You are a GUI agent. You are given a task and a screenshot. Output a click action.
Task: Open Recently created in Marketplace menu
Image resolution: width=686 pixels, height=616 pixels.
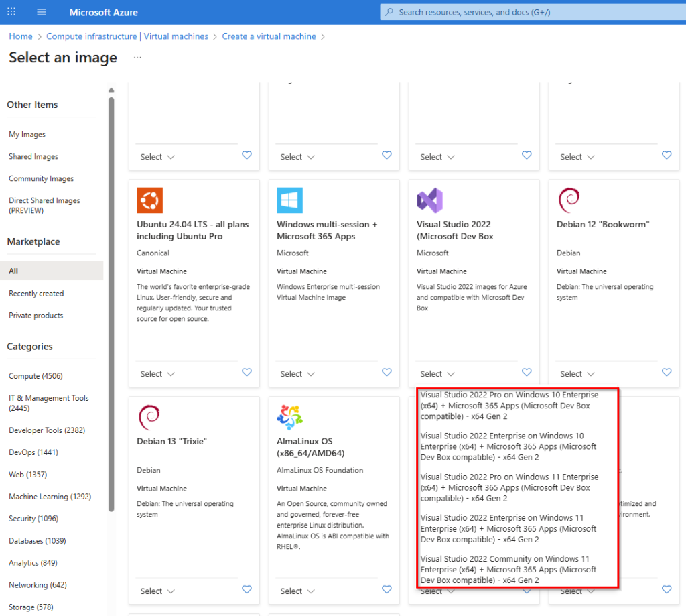pyautogui.click(x=36, y=294)
